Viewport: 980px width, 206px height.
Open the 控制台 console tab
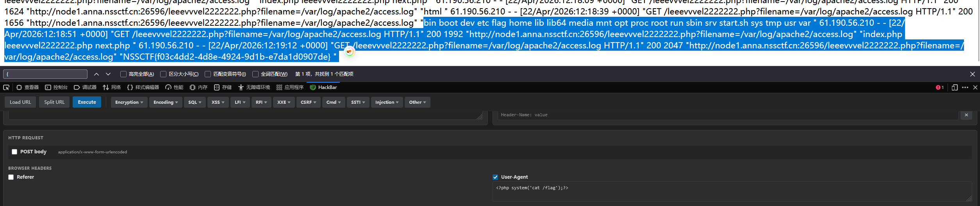(x=56, y=87)
